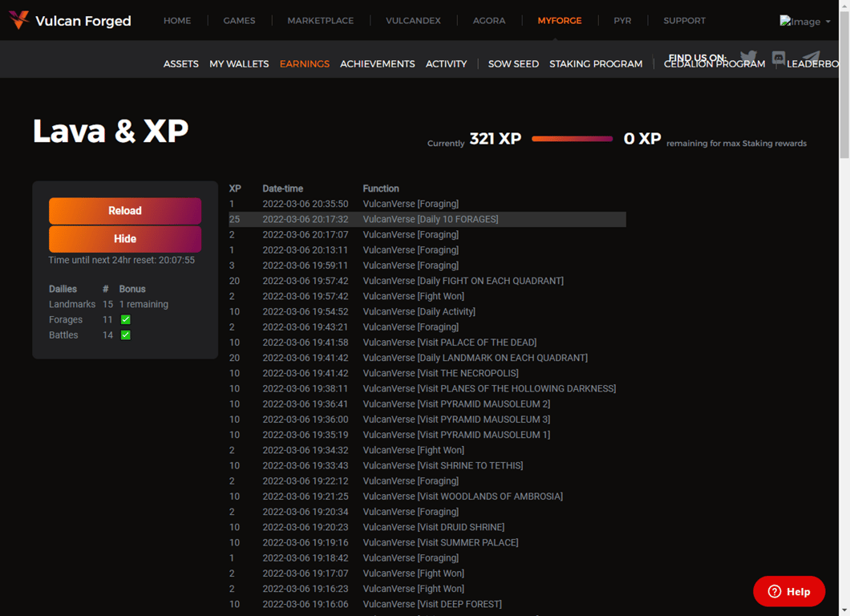Open the SOW SEED tab

[x=513, y=64]
